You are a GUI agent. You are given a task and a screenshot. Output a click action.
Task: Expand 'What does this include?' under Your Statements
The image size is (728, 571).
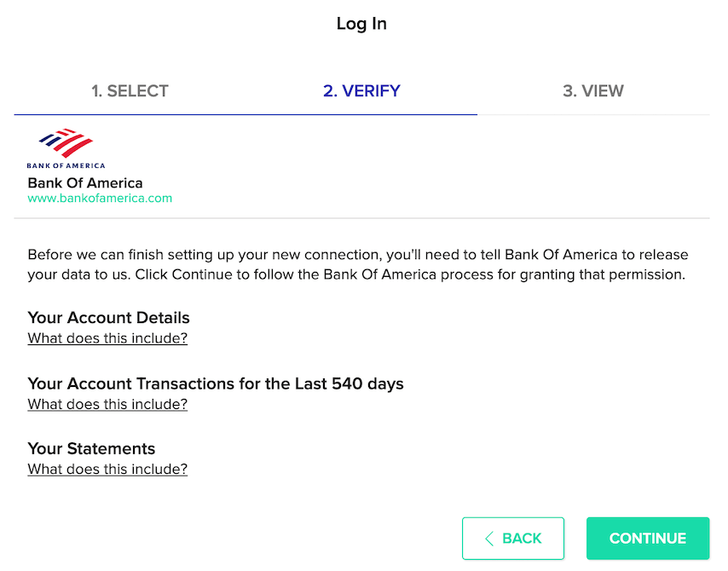(107, 470)
